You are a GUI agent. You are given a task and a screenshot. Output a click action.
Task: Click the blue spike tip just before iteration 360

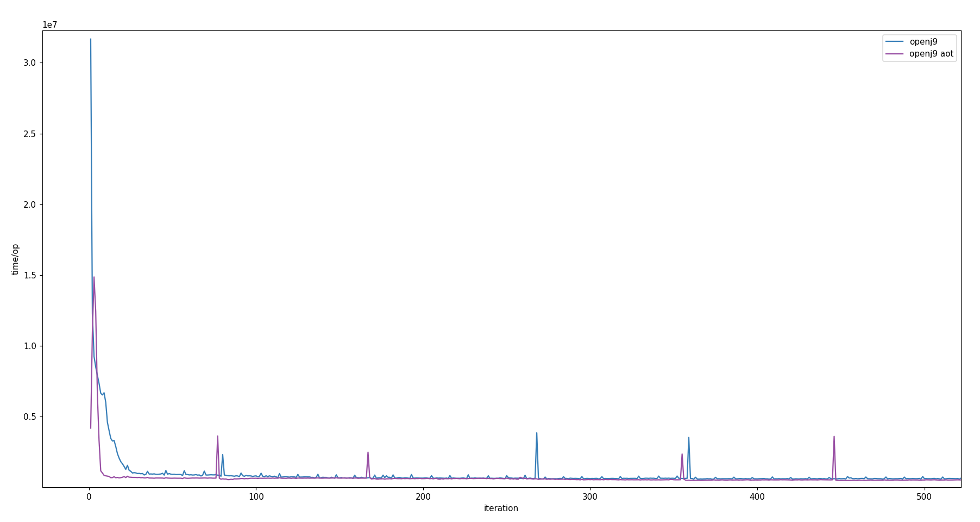pyautogui.click(x=689, y=438)
